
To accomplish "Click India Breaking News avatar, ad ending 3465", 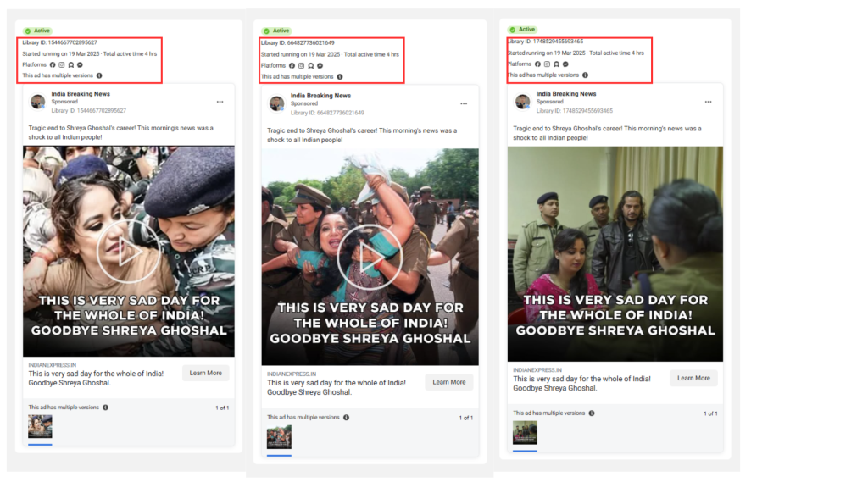I will [x=522, y=102].
